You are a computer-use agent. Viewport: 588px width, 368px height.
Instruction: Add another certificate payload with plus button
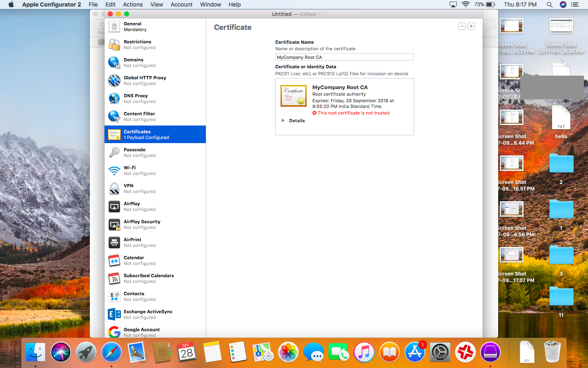(471, 26)
